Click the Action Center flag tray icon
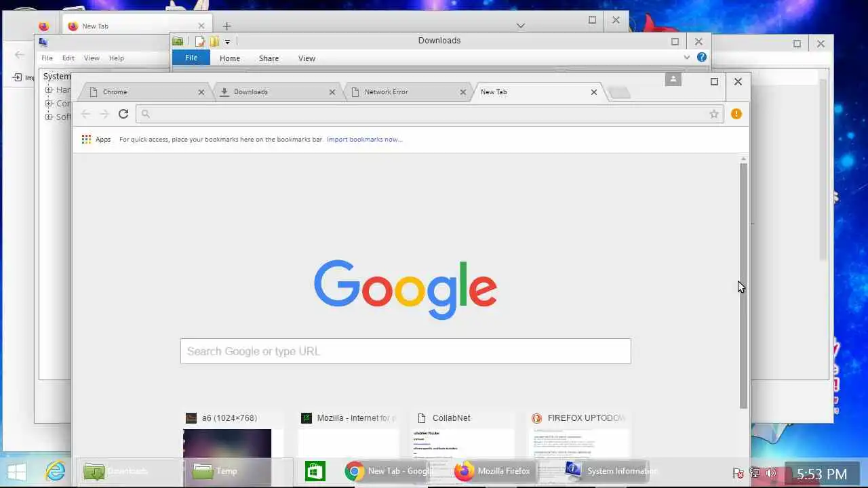The image size is (868, 488). 738,473
